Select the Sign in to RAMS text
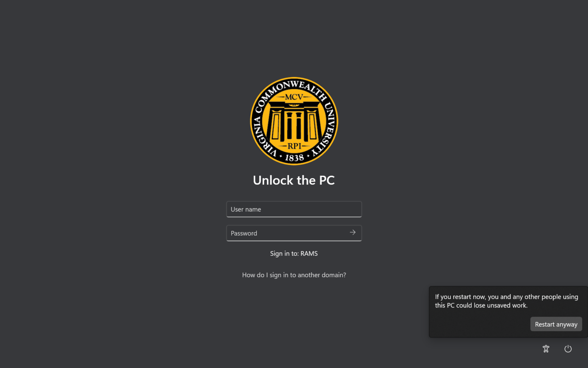 (294, 253)
